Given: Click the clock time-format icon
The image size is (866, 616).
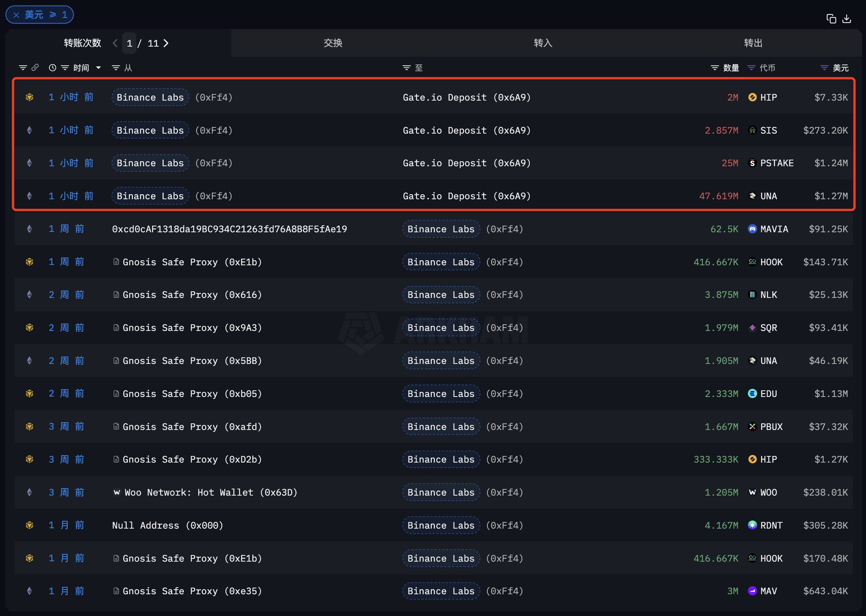Looking at the screenshot, I should tap(52, 68).
